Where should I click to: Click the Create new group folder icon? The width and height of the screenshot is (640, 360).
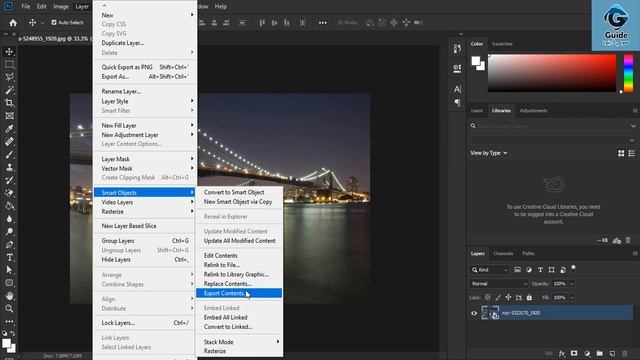point(599,353)
